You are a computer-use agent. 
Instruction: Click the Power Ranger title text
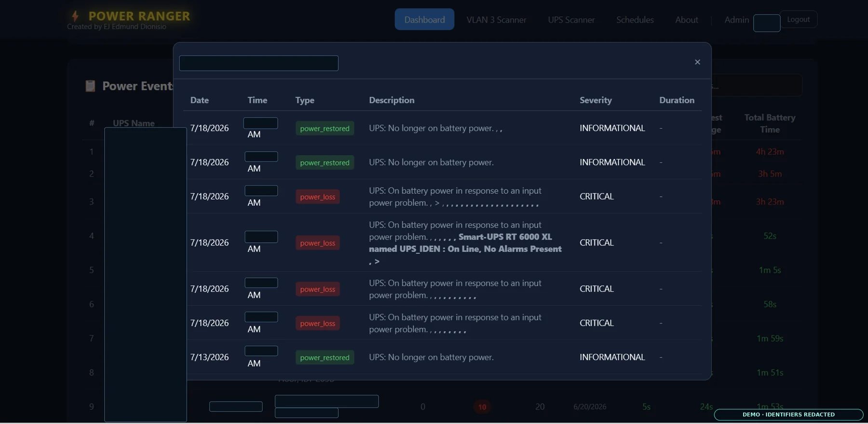(139, 16)
